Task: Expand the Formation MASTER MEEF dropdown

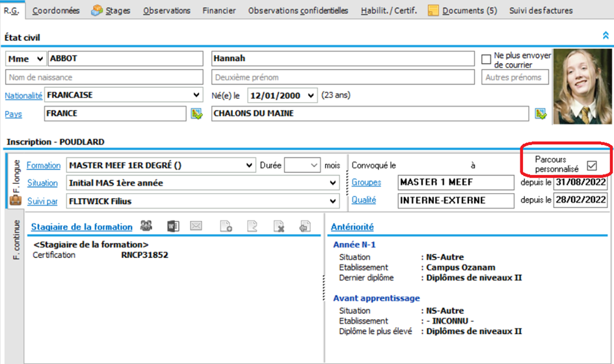Action: [x=250, y=165]
